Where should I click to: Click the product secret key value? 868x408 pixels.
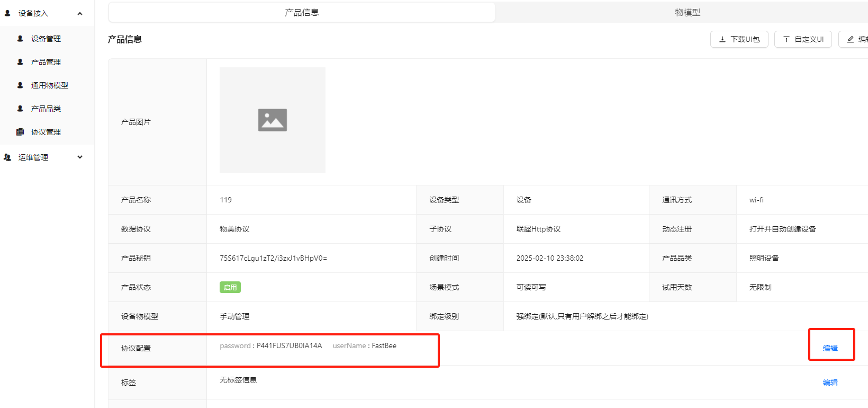[273, 258]
